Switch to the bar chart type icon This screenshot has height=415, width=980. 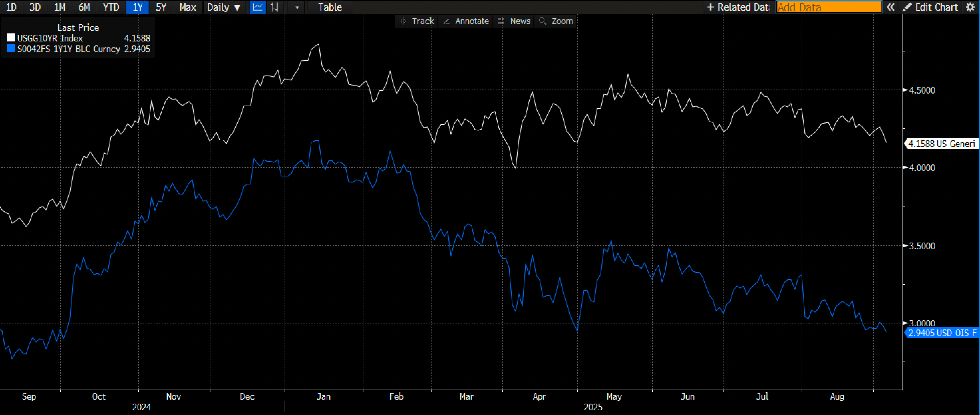[x=275, y=7]
